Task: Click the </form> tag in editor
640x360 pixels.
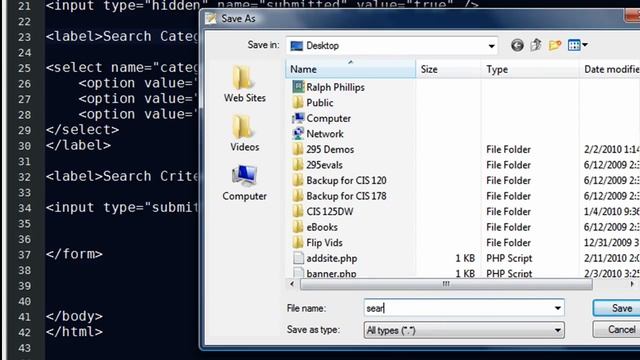Action: coord(74,254)
